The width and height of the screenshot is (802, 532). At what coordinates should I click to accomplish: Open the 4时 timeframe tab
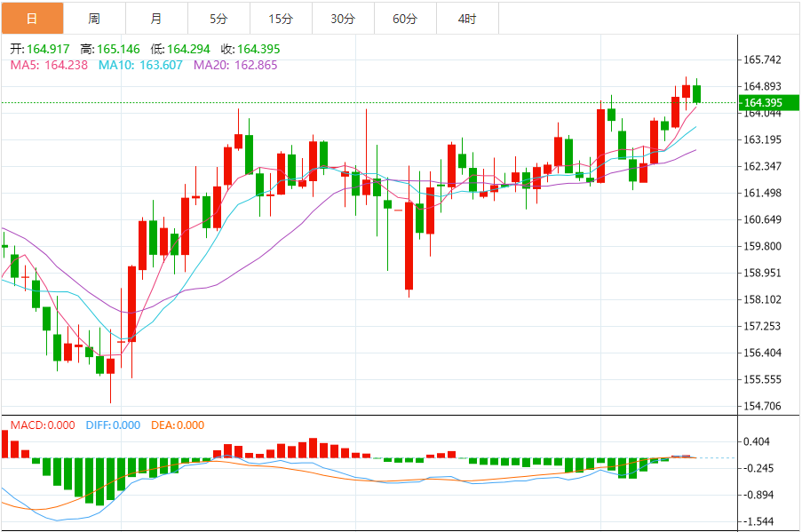tap(467, 19)
